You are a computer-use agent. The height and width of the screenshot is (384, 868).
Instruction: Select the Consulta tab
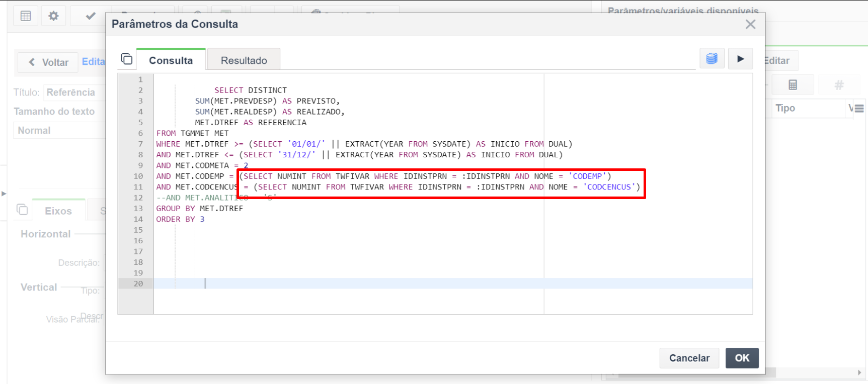point(171,60)
